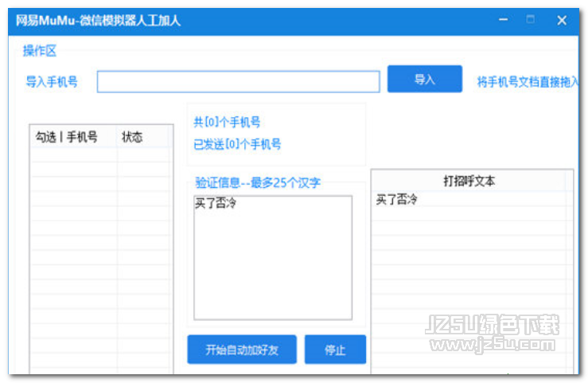Click the 打招呼文本 column header

(x=469, y=182)
